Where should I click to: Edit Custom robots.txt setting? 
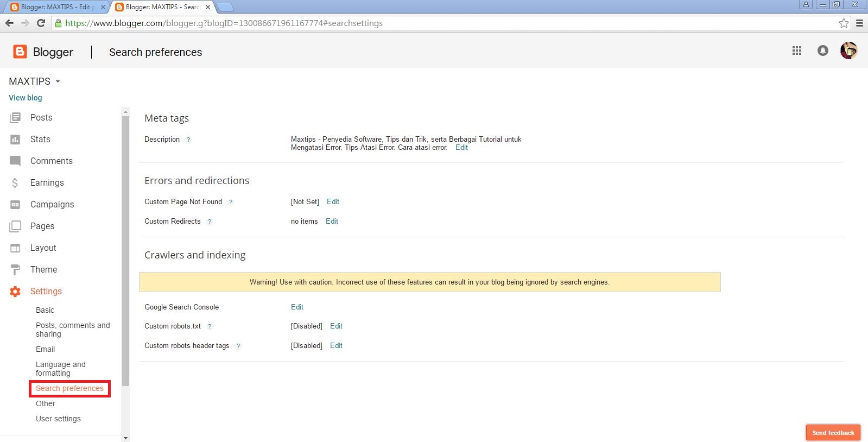(x=336, y=326)
